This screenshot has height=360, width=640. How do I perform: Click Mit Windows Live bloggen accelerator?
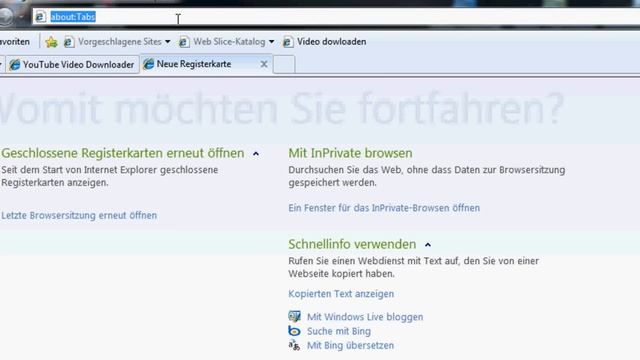[365, 317]
